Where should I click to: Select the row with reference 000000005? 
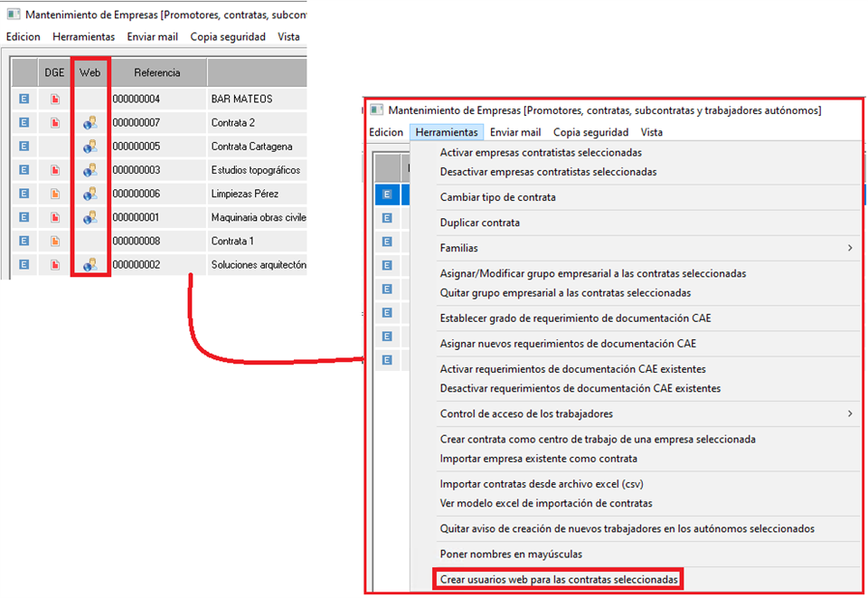click(136, 147)
